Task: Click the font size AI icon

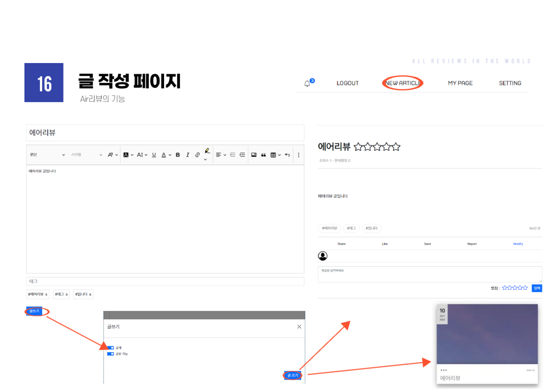Action: point(140,155)
